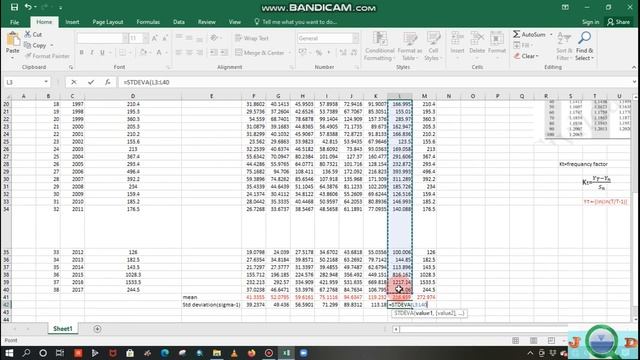The width and height of the screenshot is (640, 360).
Task: Open the Find & Select menu
Action: pyautogui.click(x=584, y=46)
